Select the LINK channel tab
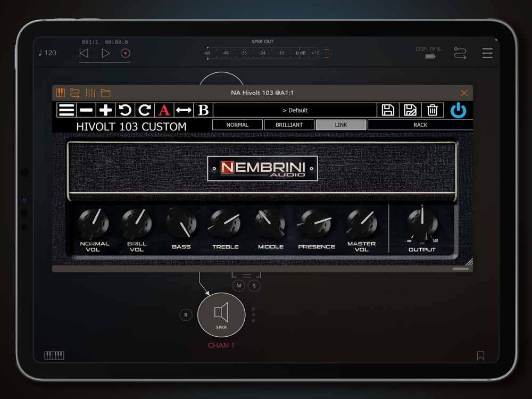Screen dimensions: 532x399 [341, 125]
